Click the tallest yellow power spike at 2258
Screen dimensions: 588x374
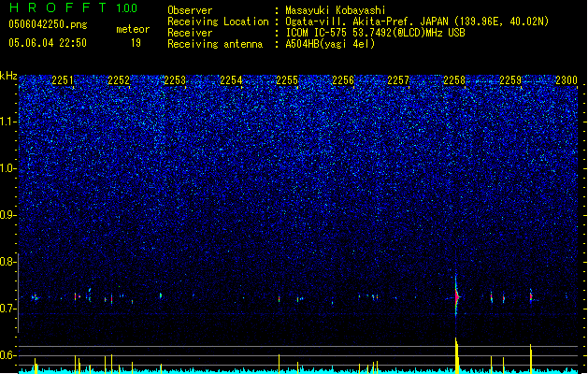coord(456,355)
